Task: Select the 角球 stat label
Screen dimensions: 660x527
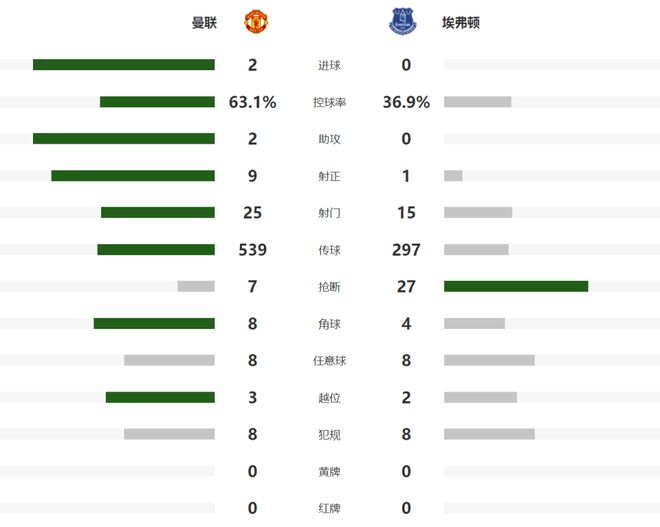Action: coord(329,324)
